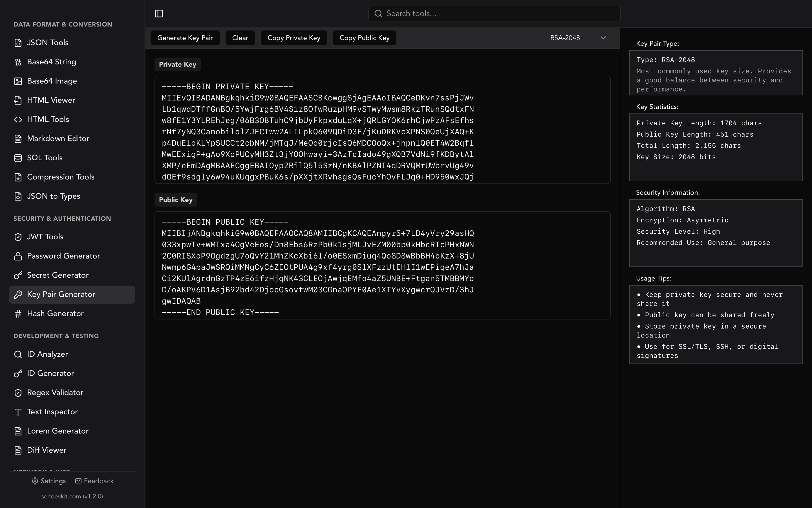Open Compression Tools from sidebar
The height and width of the screenshot is (508, 812).
[72, 177]
